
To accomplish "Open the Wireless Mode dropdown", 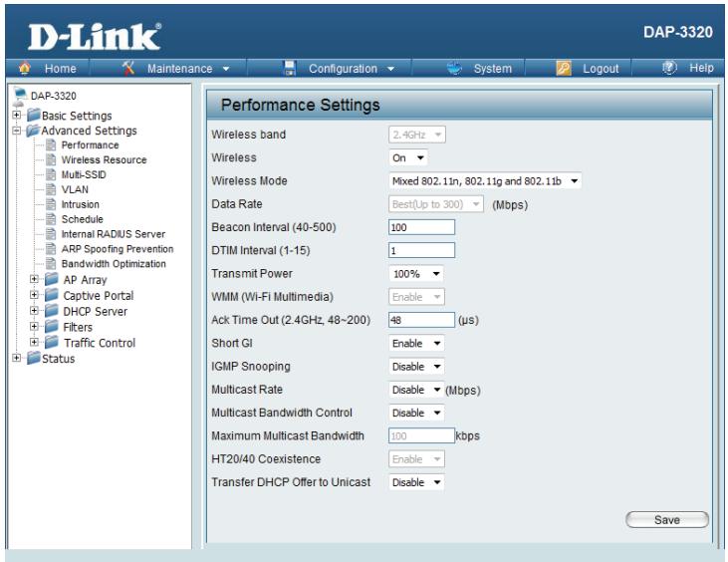I will pyautogui.click(x=485, y=181).
